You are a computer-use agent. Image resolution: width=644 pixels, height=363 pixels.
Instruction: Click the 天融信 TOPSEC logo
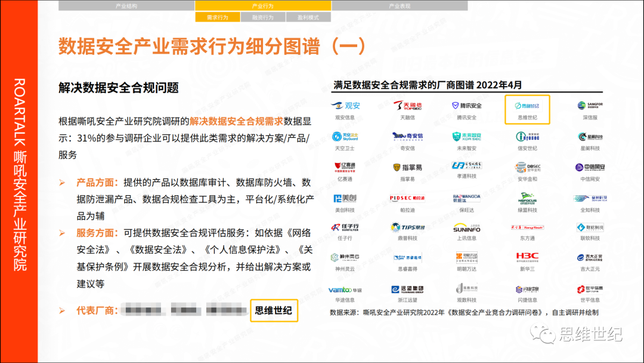click(407, 106)
